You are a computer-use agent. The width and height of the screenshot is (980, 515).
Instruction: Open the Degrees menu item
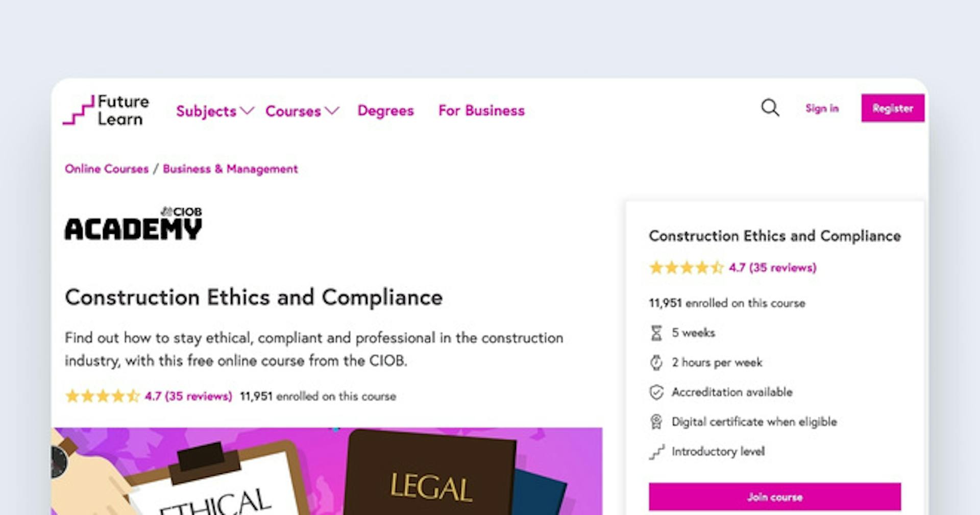pyautogui.click(x=385, y=110)
